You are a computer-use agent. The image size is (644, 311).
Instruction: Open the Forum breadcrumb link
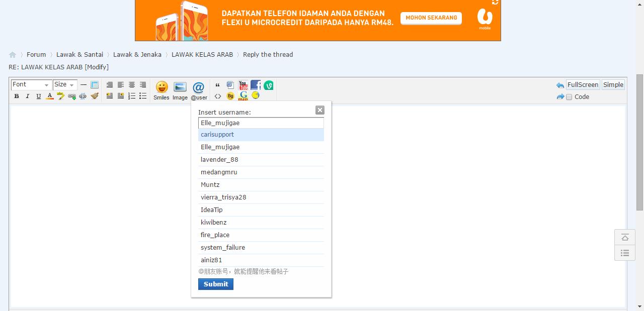36,54
